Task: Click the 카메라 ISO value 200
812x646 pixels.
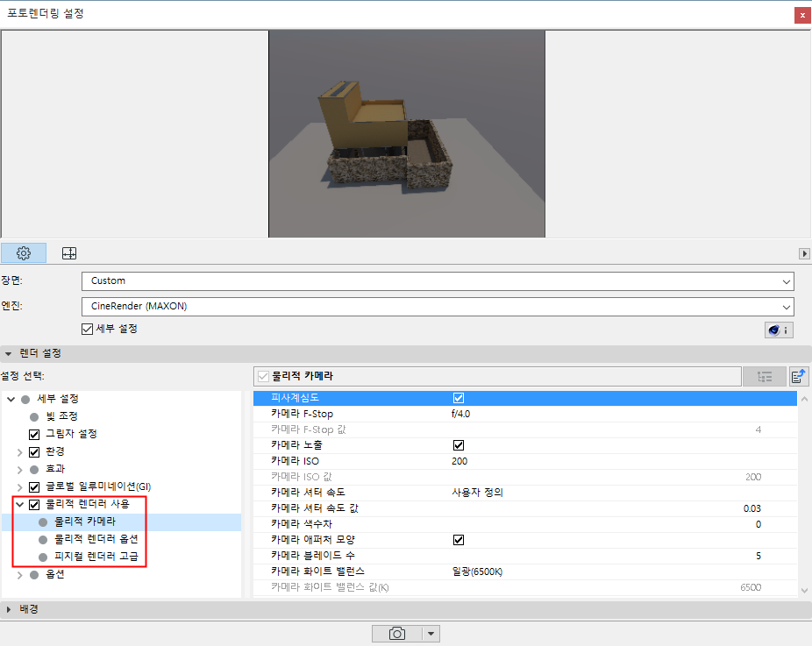Action: coord(459,461)
